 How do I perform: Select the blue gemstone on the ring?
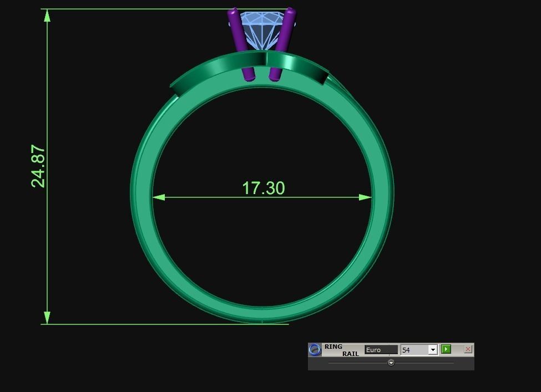(262, 29)
